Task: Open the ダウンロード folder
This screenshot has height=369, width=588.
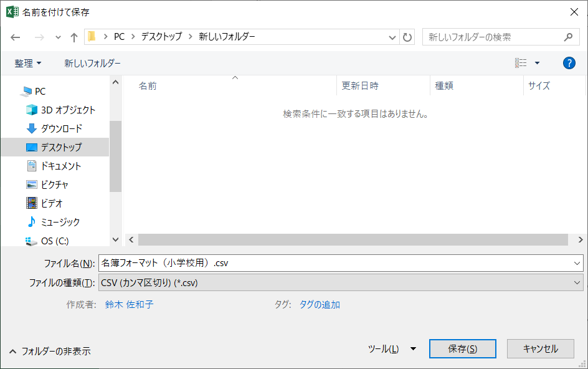Action: (61, 128)
